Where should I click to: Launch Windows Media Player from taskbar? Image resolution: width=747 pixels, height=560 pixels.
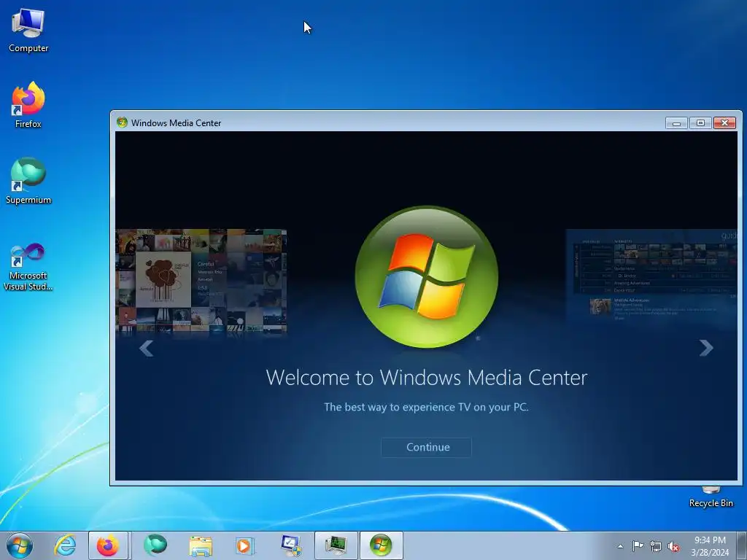pyautogui.click(x=245, y=545)
